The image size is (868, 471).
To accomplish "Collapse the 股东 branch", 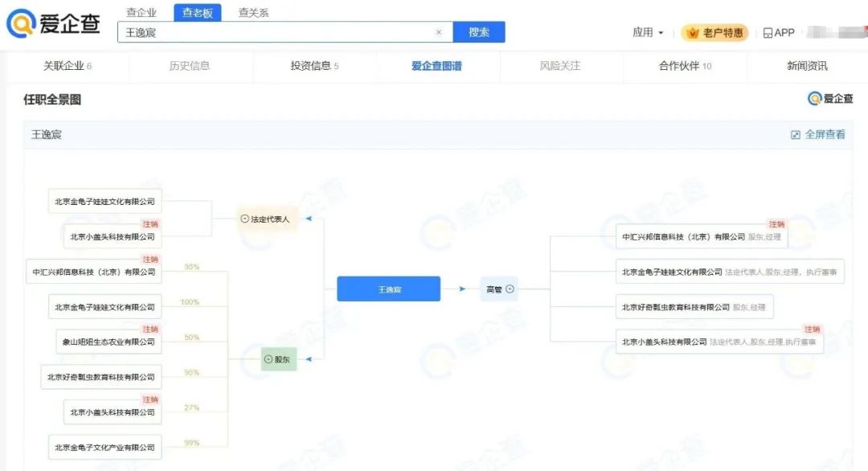I will (x=268, y=359).
